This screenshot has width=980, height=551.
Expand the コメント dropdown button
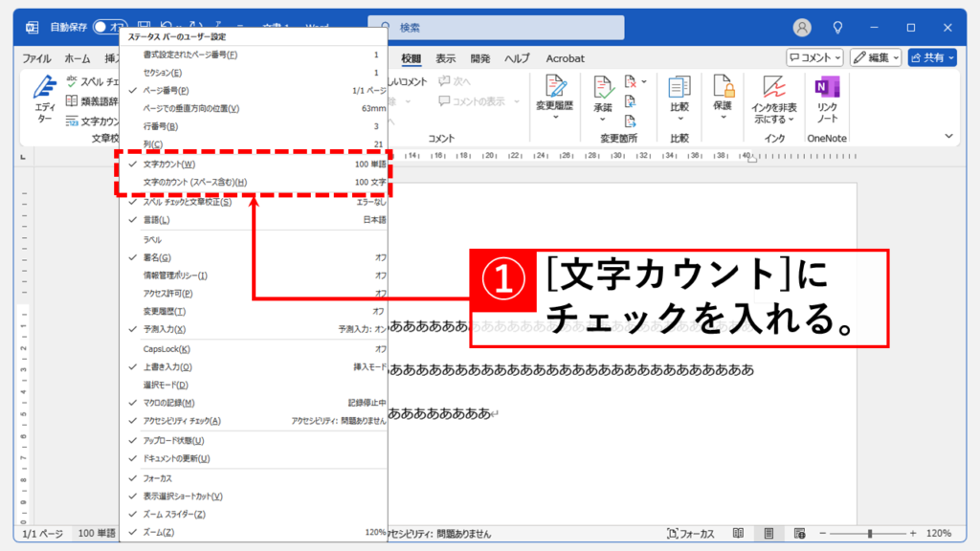tap(814, 58)
